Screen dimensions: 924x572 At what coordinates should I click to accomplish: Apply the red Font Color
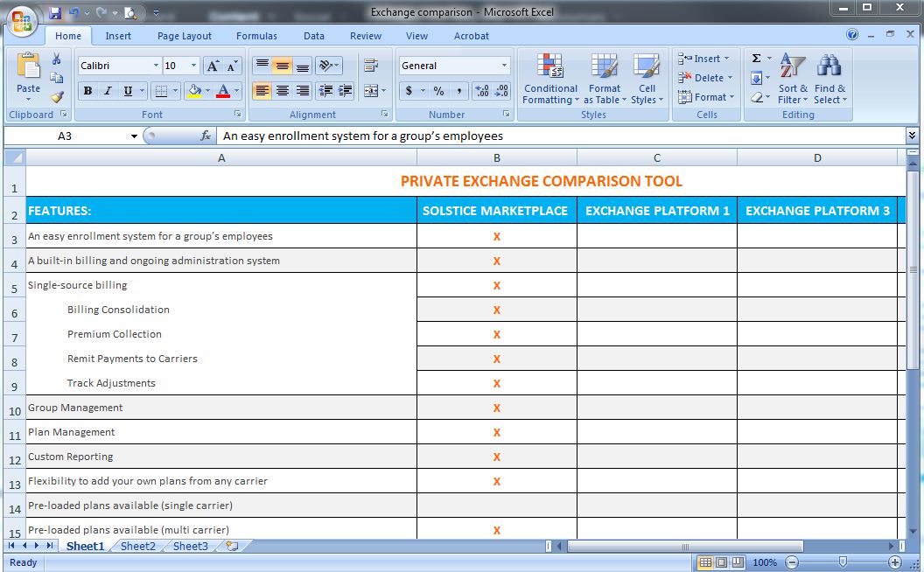pos(223,91)
